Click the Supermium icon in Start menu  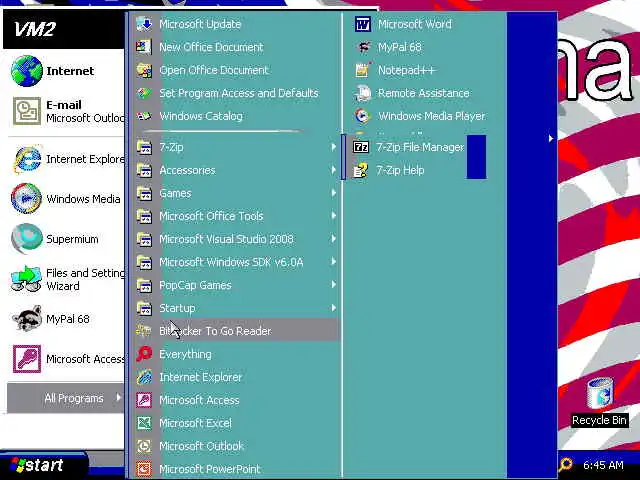point(27,239)
